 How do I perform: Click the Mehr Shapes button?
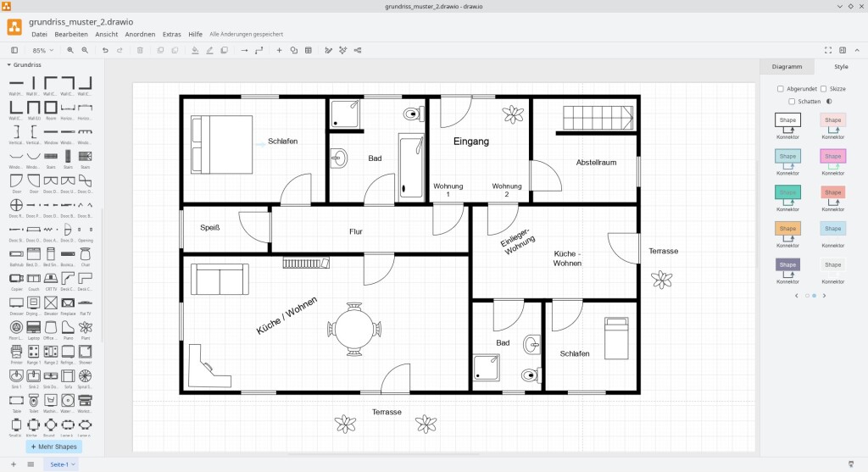coord(53,447)
